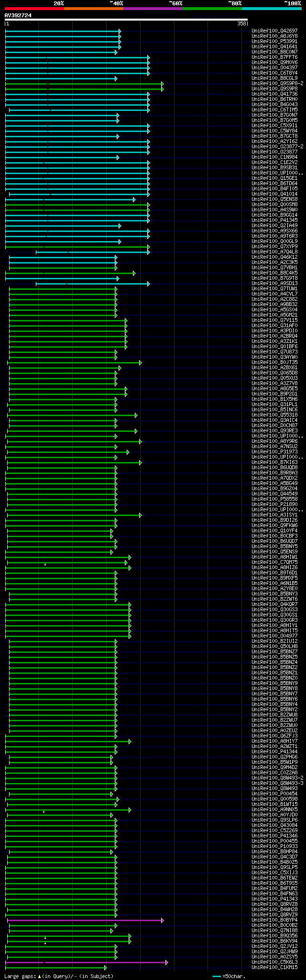The height and width of the screenshot is (980, 306).
Task: Open hit UniRef100_Q9S9P8-2
Action: pyautogui.click(x=277, y=84)
